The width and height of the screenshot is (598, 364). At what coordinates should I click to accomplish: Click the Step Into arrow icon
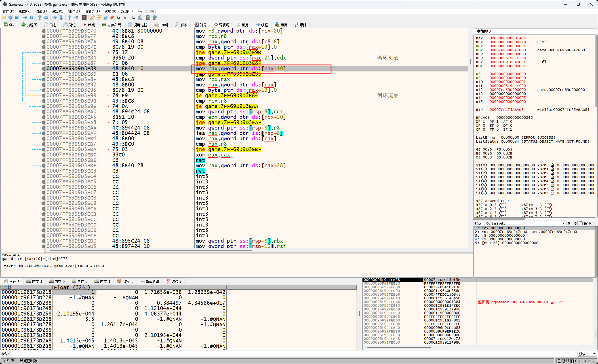pyautogui.click(x=40, y=18)
